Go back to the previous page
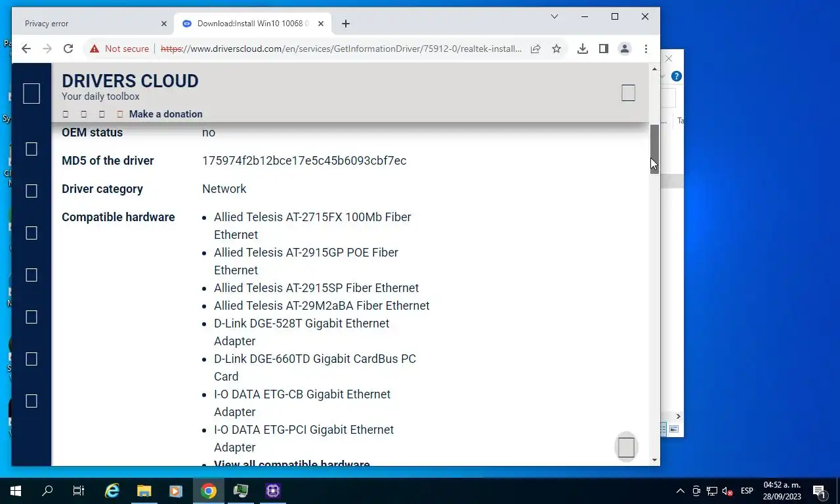This screenshot has height=504, width=840. (x=26, y=49)
